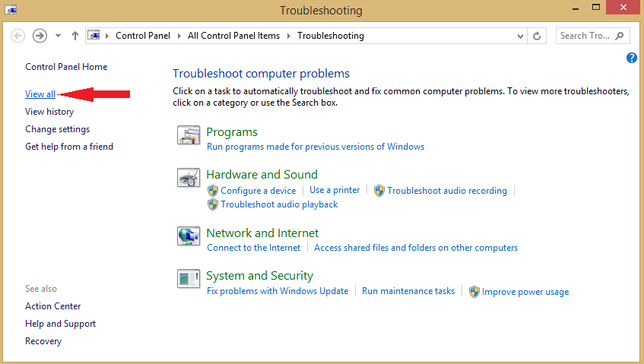The image size is (644, 364).
Task: Expand the address bar history dropdown
Action: 520,36
